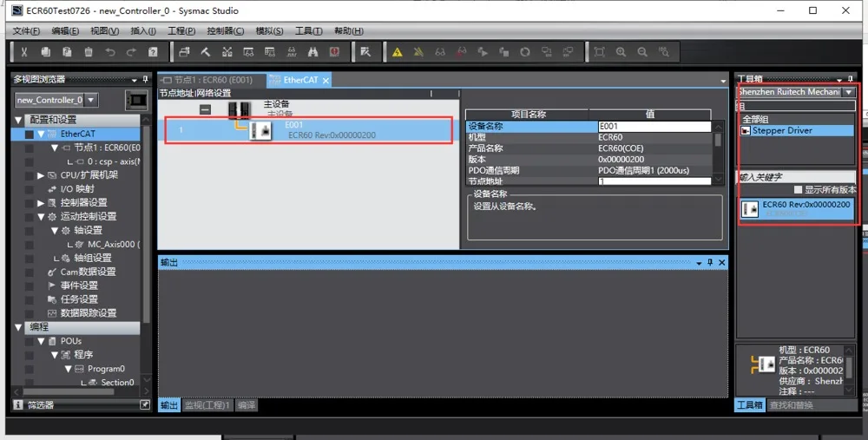Click the vertical scrollbar of the device property table
The width and height of the screenshot is (868, 440).
(x=718, y=153)
